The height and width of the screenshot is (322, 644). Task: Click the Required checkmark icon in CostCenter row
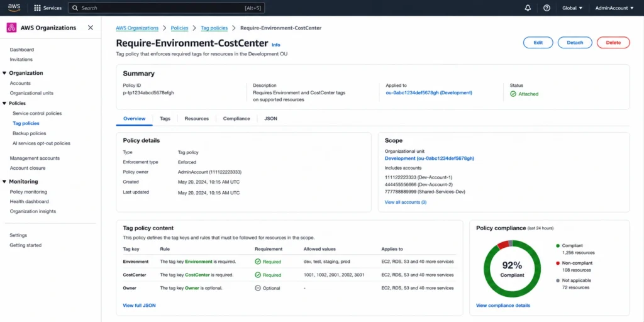point(257,275)
